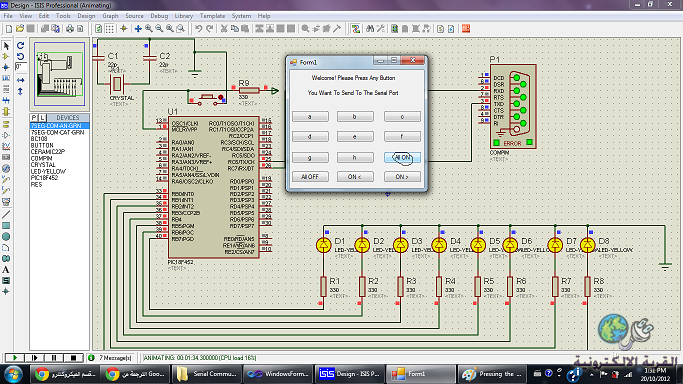Pause the running simulation
Viewport: 683px width, 384px height.
(54, 358)
